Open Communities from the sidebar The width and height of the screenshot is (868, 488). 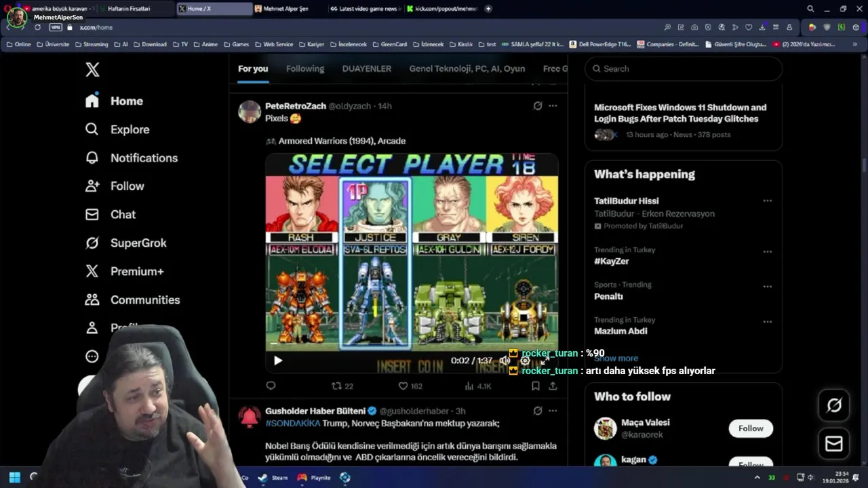132,300
